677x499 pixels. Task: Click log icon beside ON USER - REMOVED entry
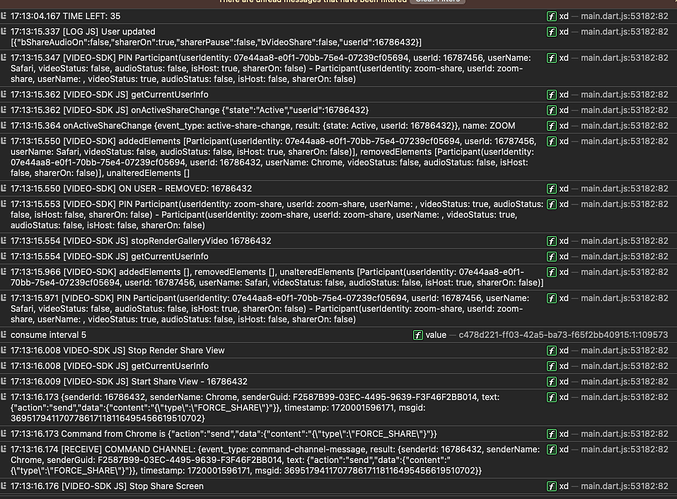coord(3,189)
